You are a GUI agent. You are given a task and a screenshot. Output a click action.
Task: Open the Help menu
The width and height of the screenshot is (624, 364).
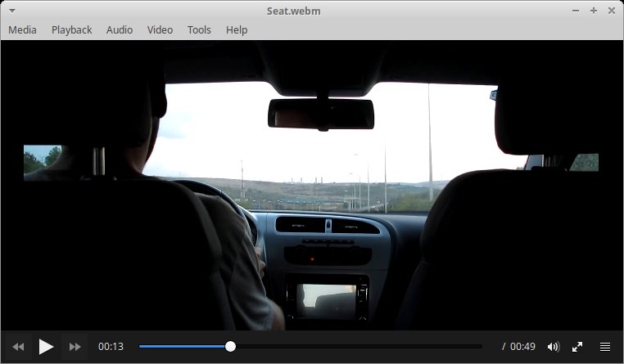(237, 29)
